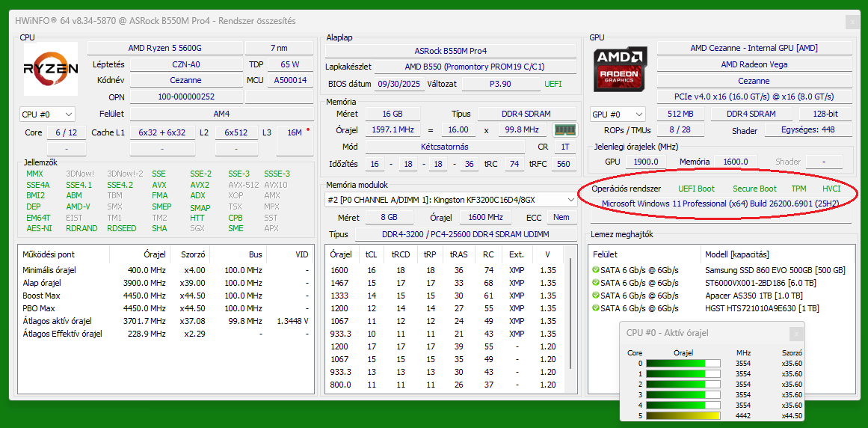Screen dimensions: 868x428
Task: Click the AVX2 feature flag
Action: (x=200, y=185)
